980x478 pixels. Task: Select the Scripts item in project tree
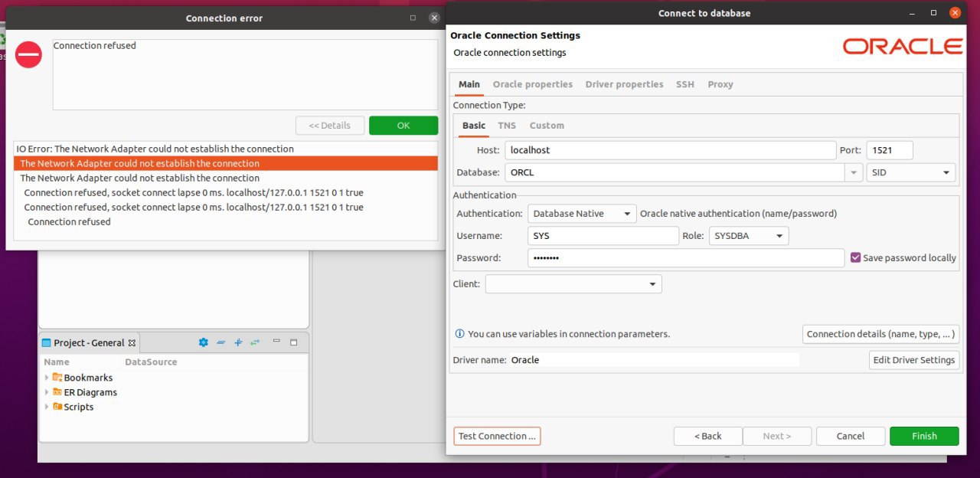pos(79,407)
